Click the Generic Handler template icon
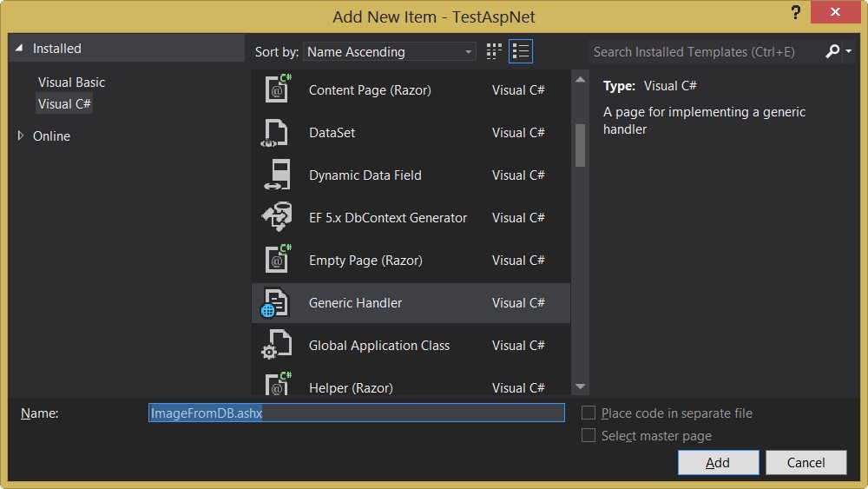Viewport: 868px width, 489px height. coord(275,303)
